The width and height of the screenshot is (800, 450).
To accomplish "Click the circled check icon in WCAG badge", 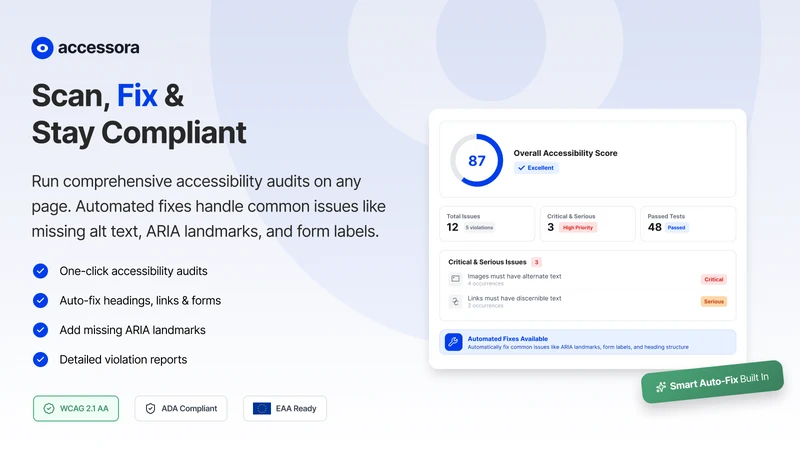I will [48, 408].
